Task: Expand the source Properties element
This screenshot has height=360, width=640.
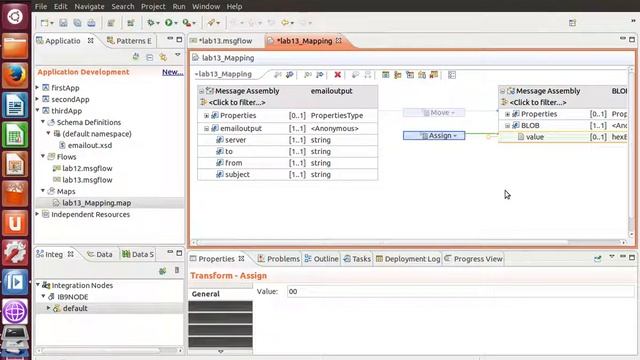Action: [207, 116]
